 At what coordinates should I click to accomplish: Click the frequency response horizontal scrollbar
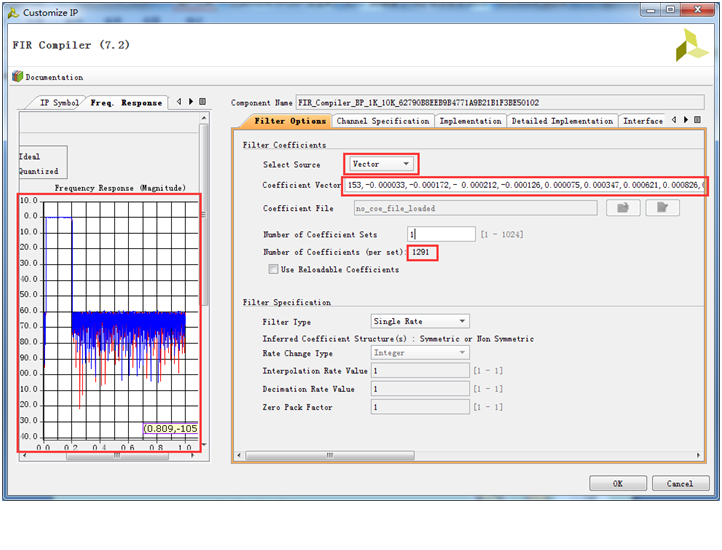[117, 456]
